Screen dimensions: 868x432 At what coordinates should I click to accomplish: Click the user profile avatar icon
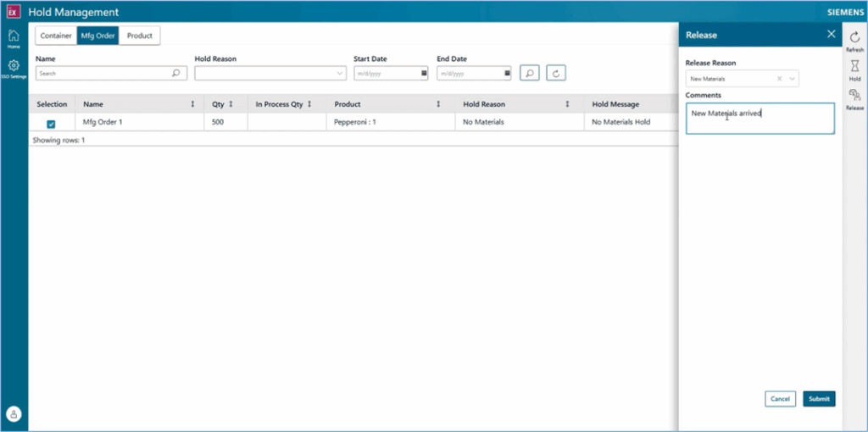(14, 413)
